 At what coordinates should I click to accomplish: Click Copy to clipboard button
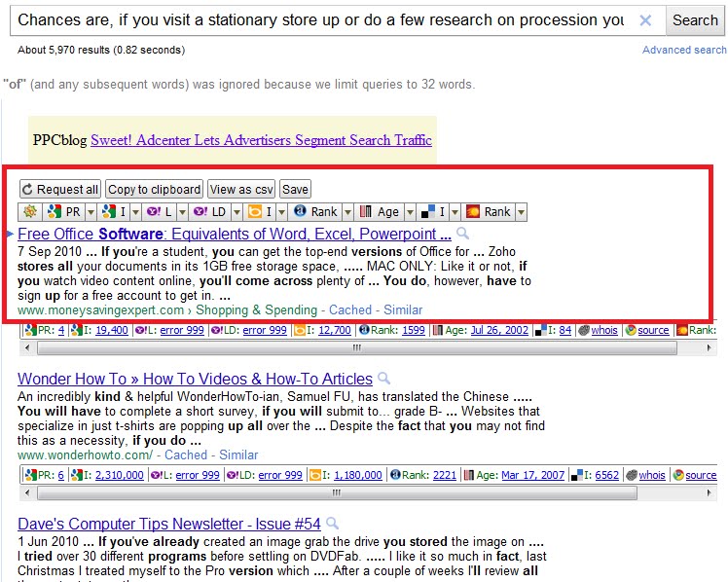pos(154,190)
